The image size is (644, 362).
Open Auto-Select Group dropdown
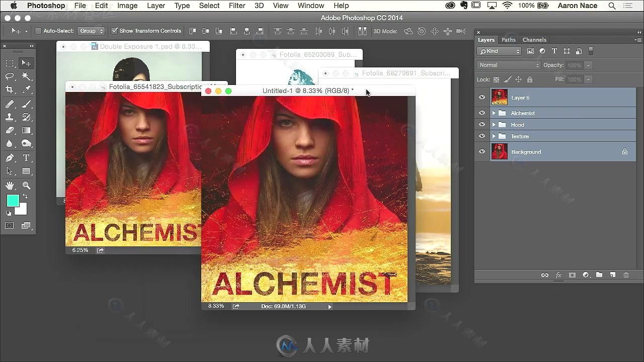pyautogui.click(x=91, y=31)
